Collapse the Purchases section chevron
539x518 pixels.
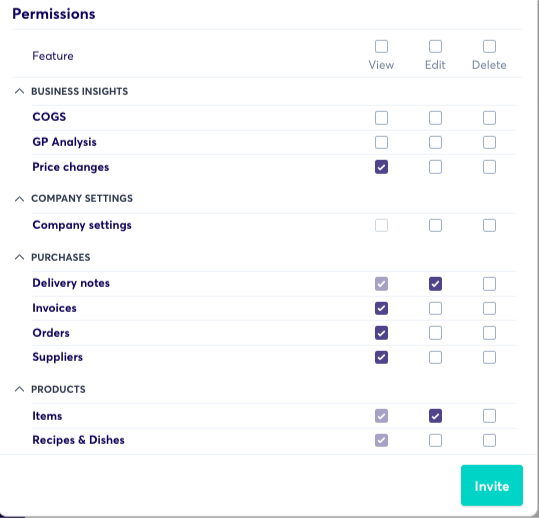point(20,257)
